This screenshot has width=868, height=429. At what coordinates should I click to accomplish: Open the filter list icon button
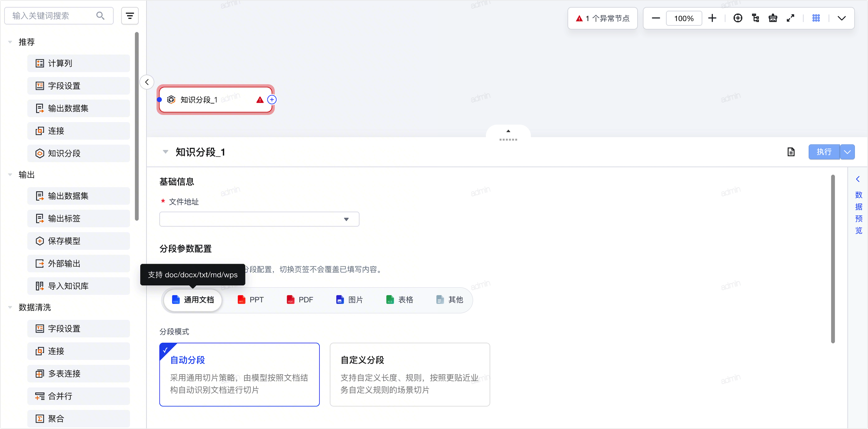click(130, 16)
